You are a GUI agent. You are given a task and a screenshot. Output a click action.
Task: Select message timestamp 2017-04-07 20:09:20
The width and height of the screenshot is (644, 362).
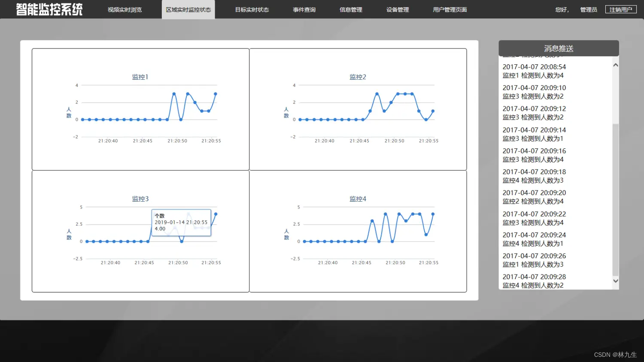(534, 193)
